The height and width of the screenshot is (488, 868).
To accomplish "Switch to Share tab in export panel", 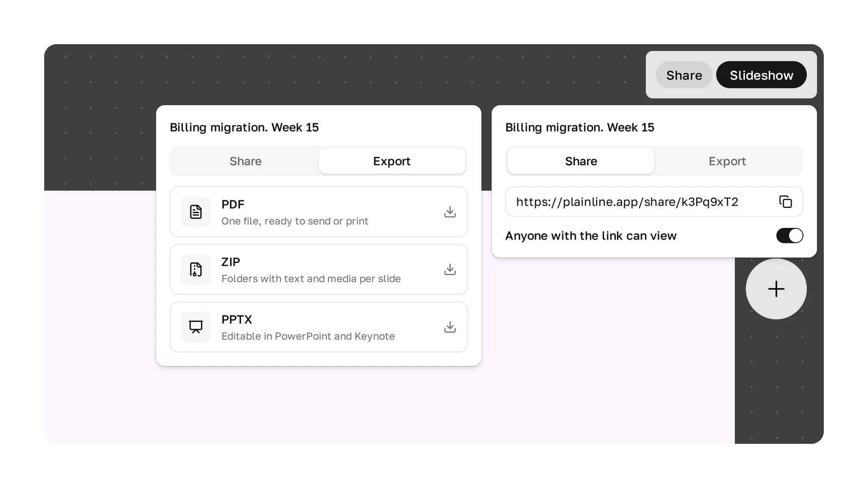I will pos(246,161).
